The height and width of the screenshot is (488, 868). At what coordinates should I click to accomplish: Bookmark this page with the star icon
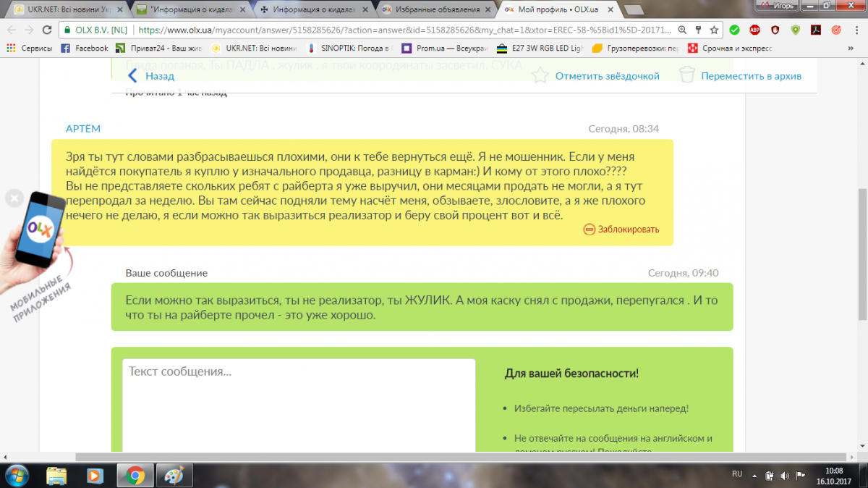[714, 30]
